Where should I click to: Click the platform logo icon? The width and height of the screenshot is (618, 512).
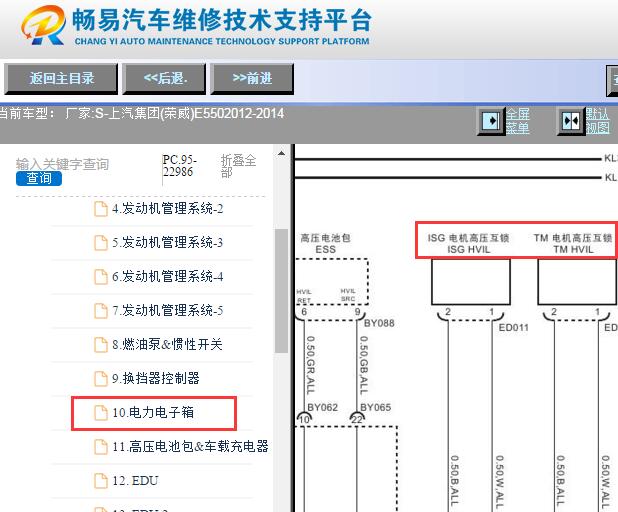[44, 25]
